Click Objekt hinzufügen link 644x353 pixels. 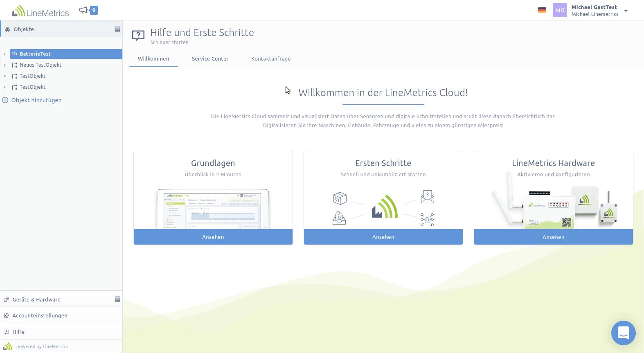tap(36, 100)
